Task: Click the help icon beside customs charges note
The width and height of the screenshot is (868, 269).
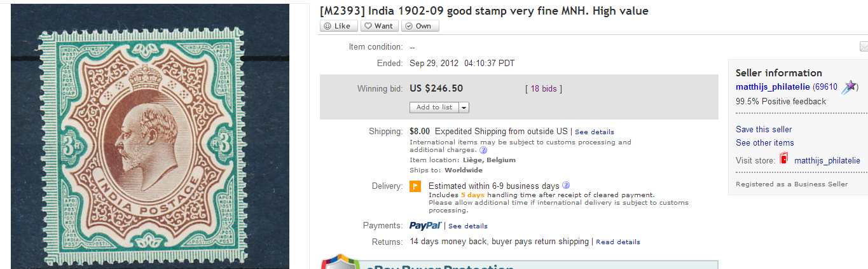Action: [483, 151]
